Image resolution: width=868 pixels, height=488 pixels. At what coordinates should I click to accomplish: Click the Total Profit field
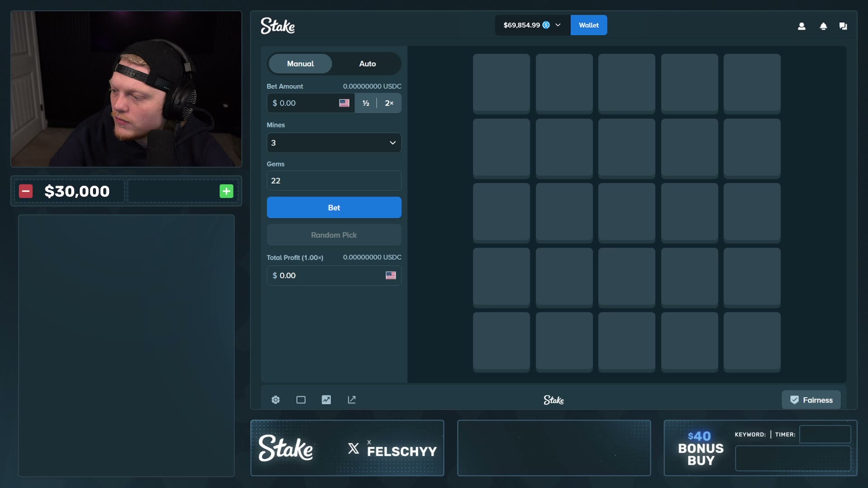(x=334, y=276)
